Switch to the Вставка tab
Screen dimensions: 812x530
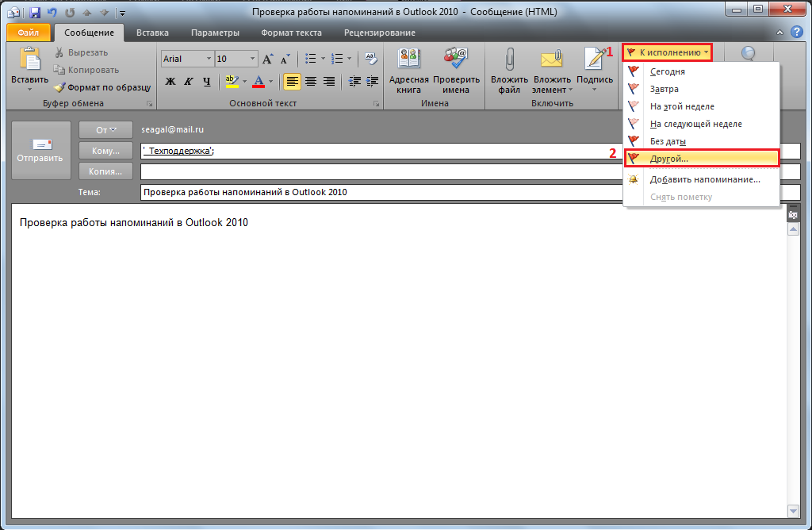click(x=152, y=33)
